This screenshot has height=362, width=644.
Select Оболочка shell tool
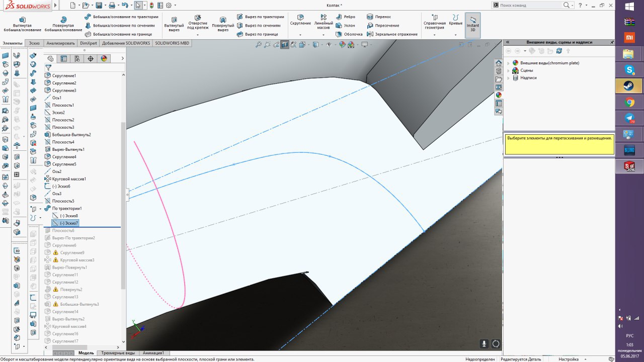349,34
